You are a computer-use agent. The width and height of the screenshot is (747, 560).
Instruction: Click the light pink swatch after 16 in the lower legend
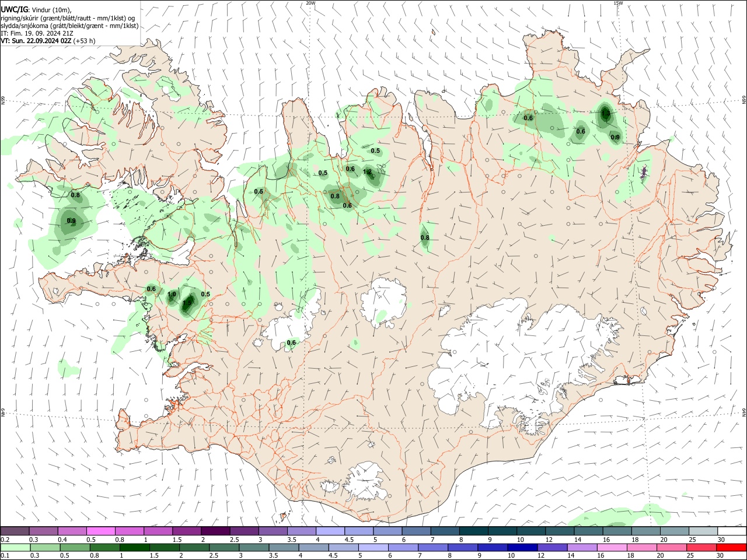tap(612, 548)
